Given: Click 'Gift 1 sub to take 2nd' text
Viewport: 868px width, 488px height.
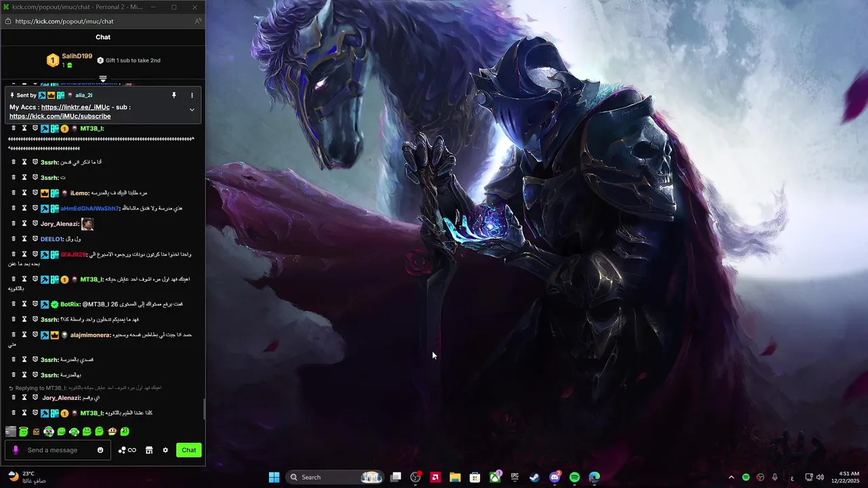Looking at the screenshot, I should 133,60.
